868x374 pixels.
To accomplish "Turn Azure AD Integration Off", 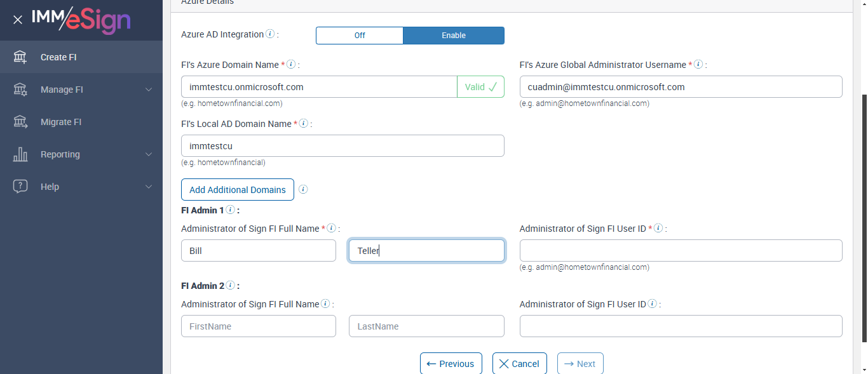I will pos(360,36).
